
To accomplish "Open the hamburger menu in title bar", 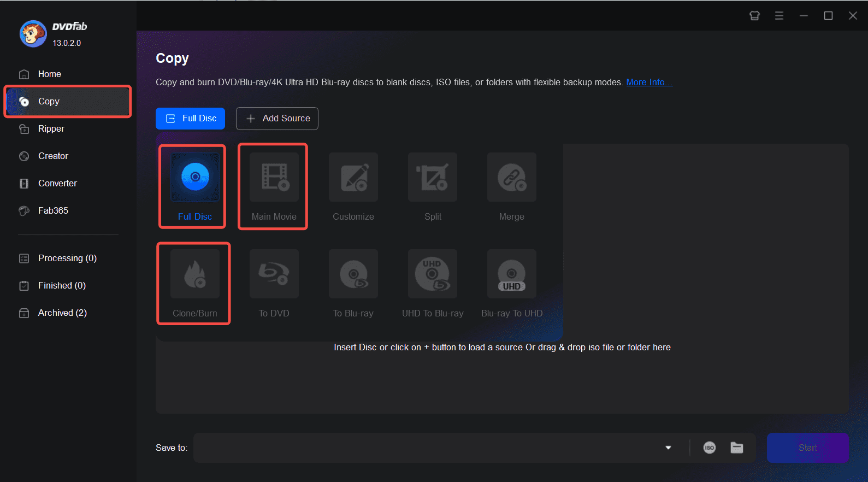I will tap(779, 15).
